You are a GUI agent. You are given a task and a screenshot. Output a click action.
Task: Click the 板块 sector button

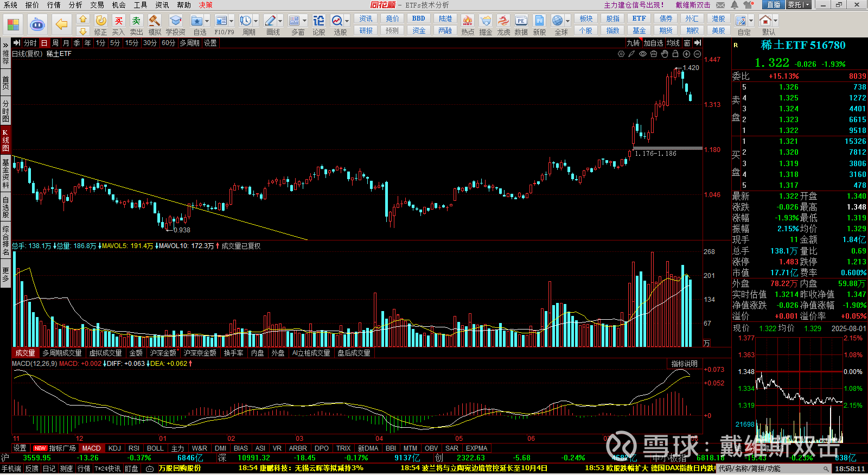tap(586, 18)
